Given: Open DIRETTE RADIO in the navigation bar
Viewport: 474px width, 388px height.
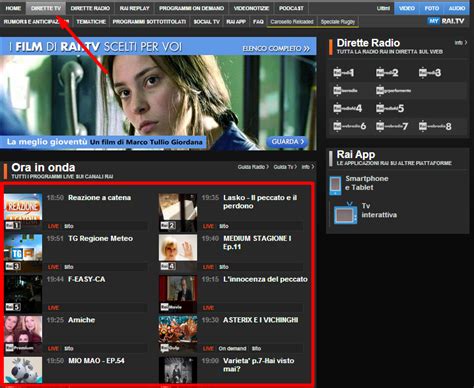Looking at the screenshot, I should (x=90, y=8).
